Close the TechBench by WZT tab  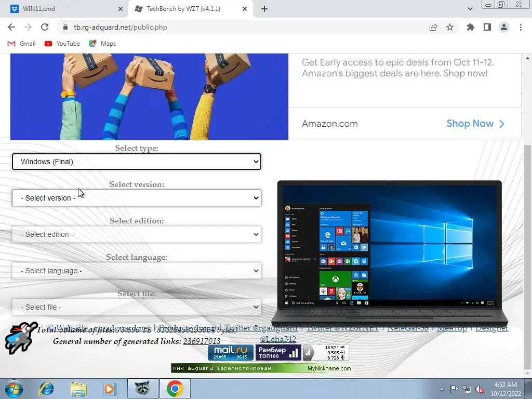(245, 9)
